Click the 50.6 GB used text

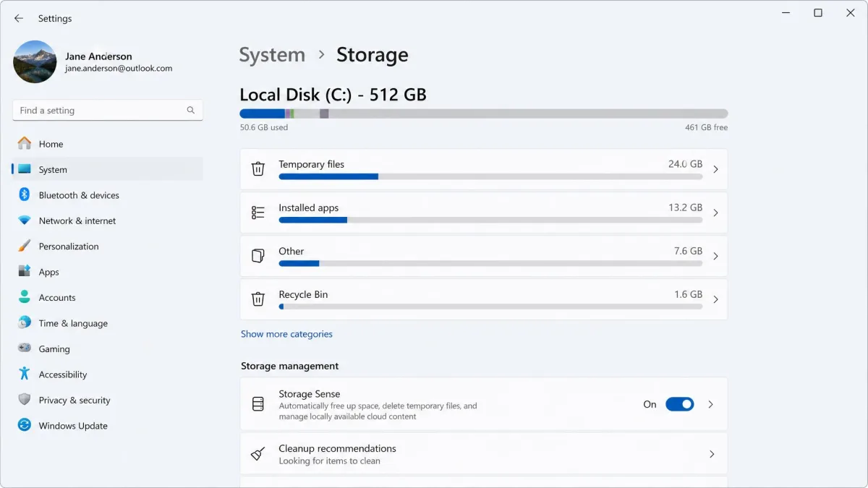[x=264, y=127]
